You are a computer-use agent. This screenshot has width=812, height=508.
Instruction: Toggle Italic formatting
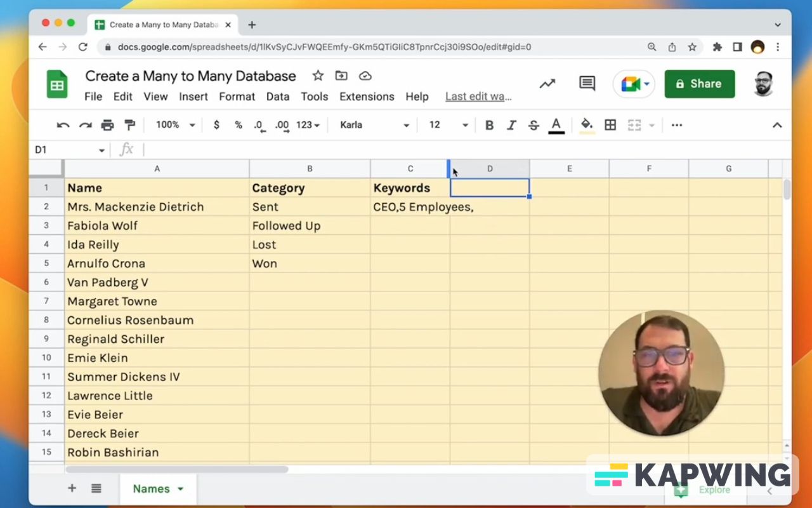511,125
